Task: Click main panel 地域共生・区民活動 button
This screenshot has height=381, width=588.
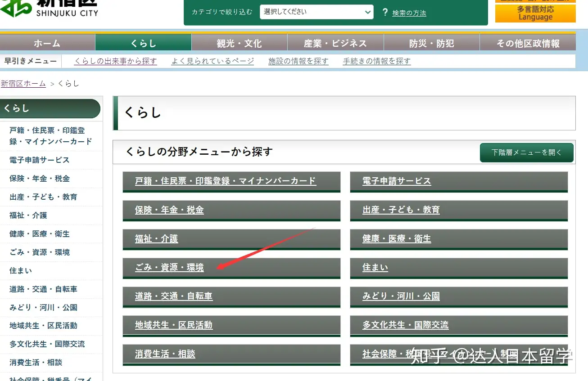Action: 231,326
